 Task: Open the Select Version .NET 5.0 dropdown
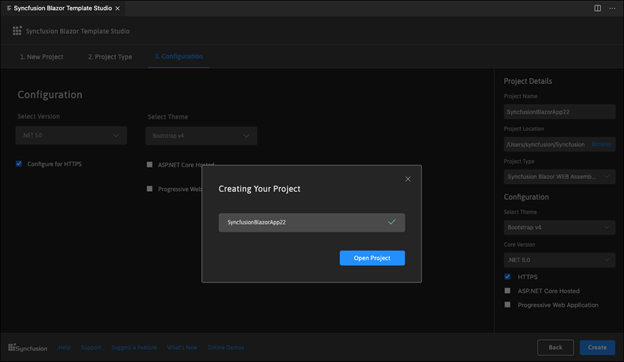point(71,135)
